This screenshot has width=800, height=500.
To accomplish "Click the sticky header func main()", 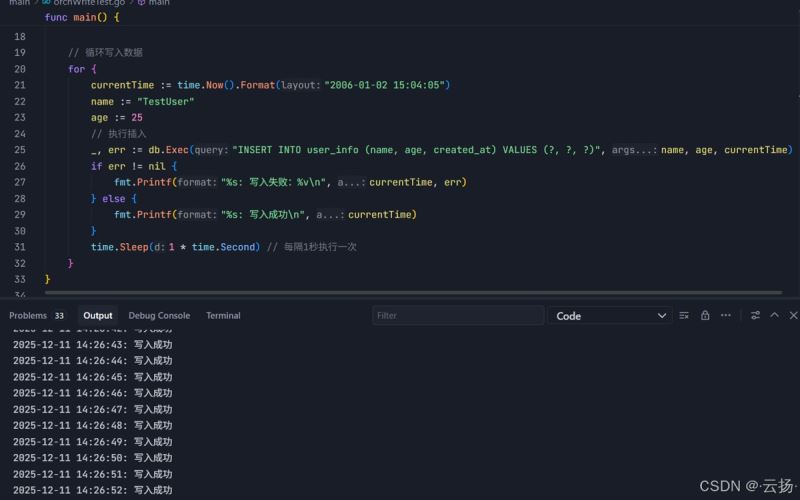I will [82, 18].
